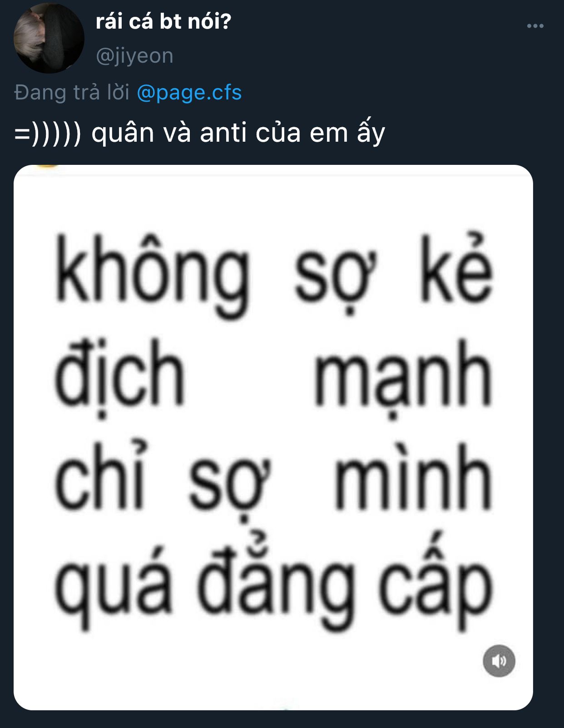Expand tweet options via the ellipsis icon
This screenshot has height=728, width=564.
coord(535,26)
